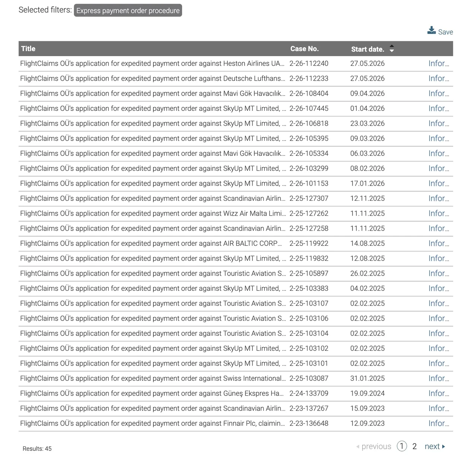Viewport: 472px width, 476px height.
Task: Click the disabled previous page link
Action: point(374,446)
